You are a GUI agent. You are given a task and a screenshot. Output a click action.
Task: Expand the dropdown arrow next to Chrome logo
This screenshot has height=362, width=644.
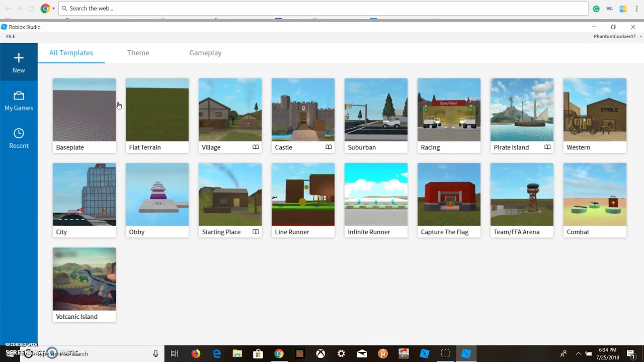click(x=53, y=9)
